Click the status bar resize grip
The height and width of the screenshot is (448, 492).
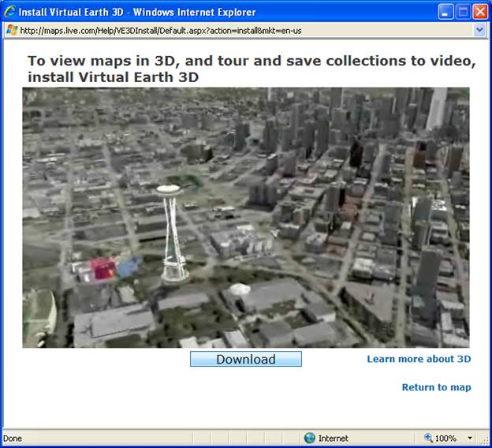click(486, 439)
